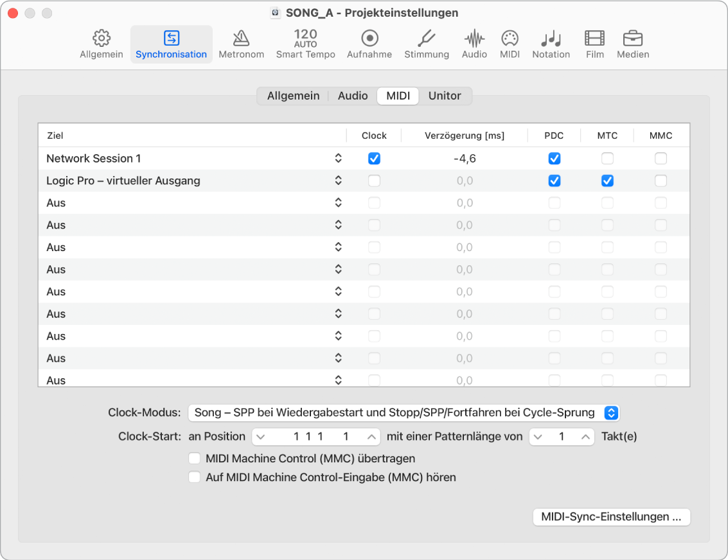The height and width of the screenshot is (560, 728).
Task: Open the Notation settings pane
Action: 551,44
